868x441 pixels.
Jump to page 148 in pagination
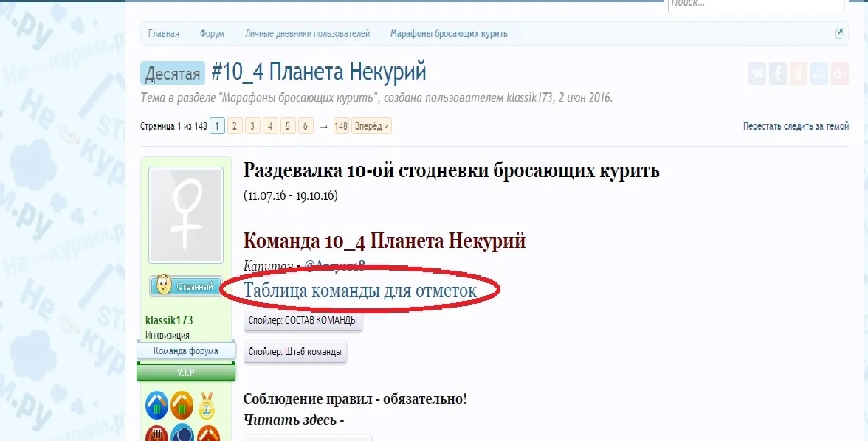341,125
